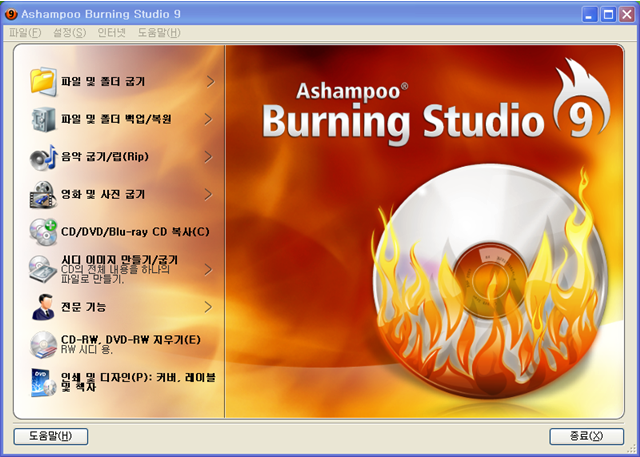The image size is (640, 457).
Task: Open the 설정(S) menu
Action: (x=70, y=33)
